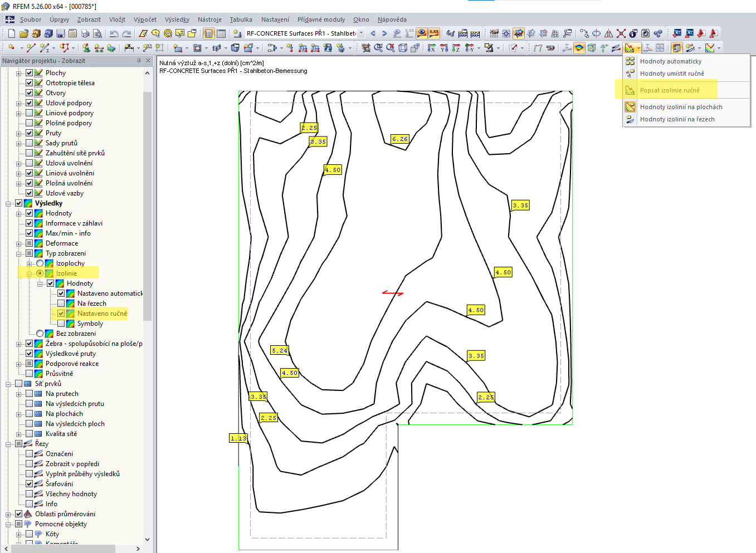Image resolution: width=756 pixels, height=553 pixels.
Task: Expand the Podporové reakce node
Action: (x=19, y=364)
